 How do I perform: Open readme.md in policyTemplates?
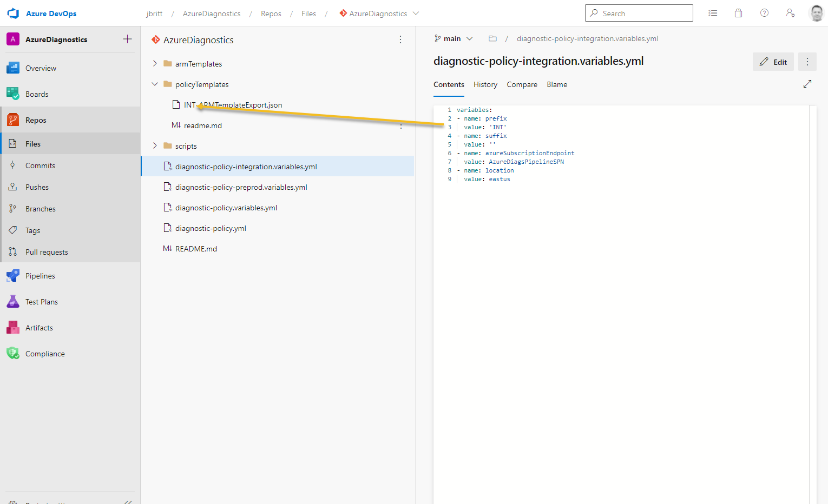tap(203, 125)
